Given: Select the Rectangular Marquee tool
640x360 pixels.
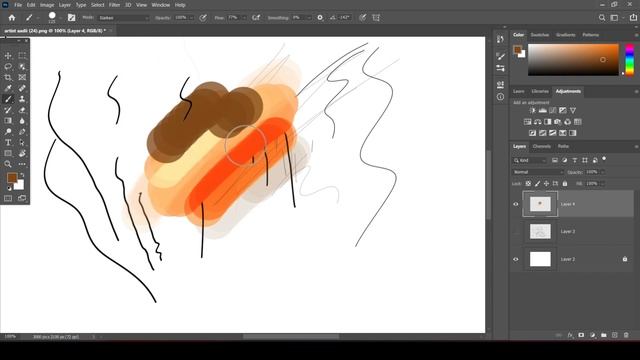Looking at the screenshot, I should coord(22,56).
